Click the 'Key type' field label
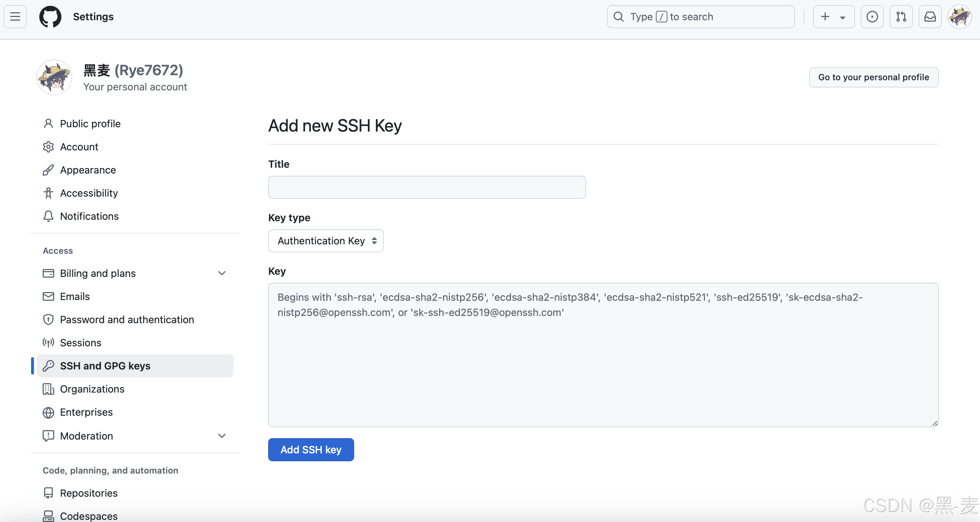The image size is (980, 522). click(x=289, y=218)
